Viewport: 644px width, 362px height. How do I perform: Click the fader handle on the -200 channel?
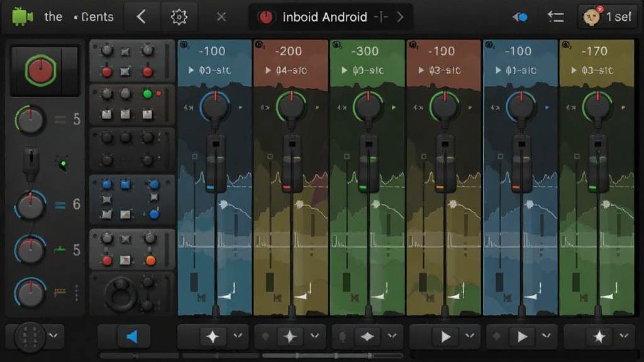coord(292,163)
